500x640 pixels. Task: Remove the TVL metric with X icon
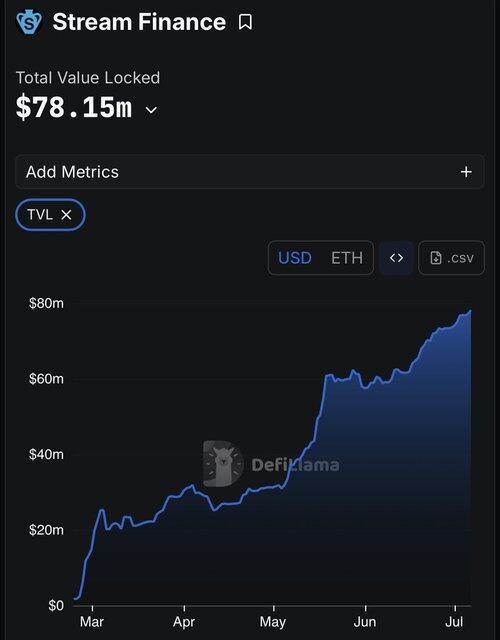(66, 215)
